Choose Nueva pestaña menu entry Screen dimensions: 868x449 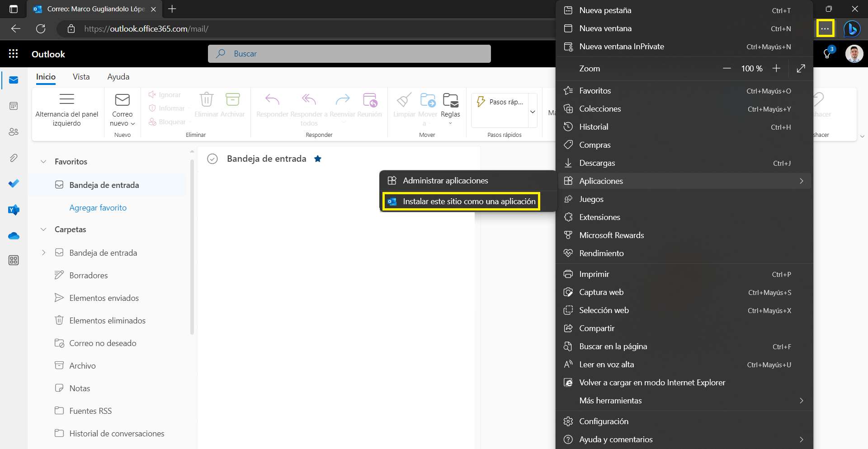tap(685, 10)
